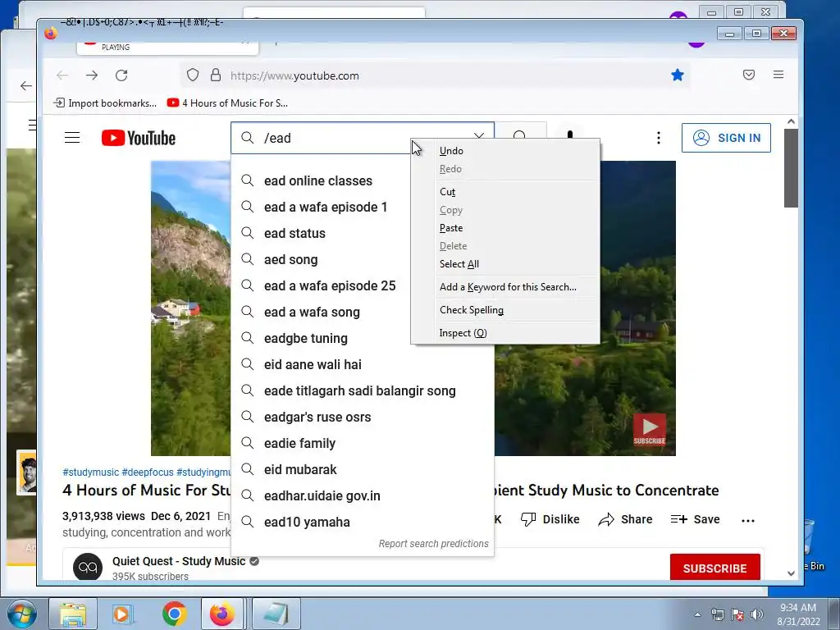Choose Add a Keyword for this Search
The image size is (840, 630).
tap(505, 287)
